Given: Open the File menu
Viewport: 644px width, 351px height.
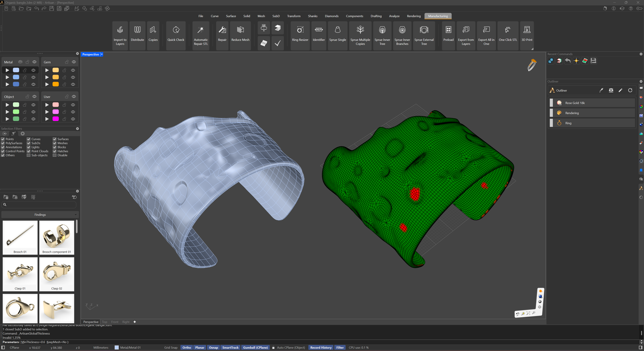Looking at the screenshot, I should pyautogui.click(x=201, y=16).
